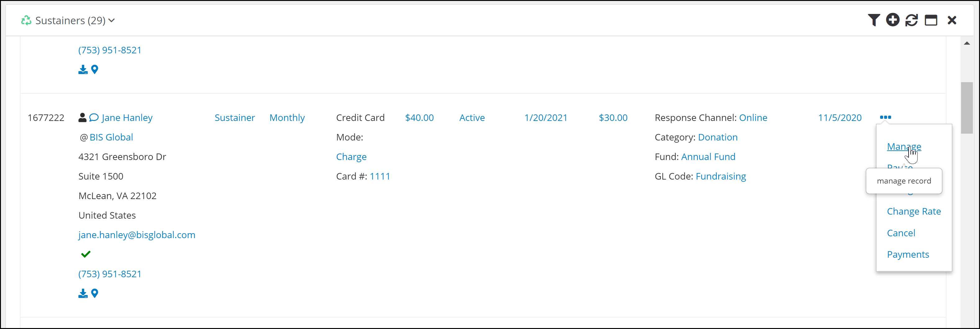Click the phone number in the top record

[x=110, y=50]
